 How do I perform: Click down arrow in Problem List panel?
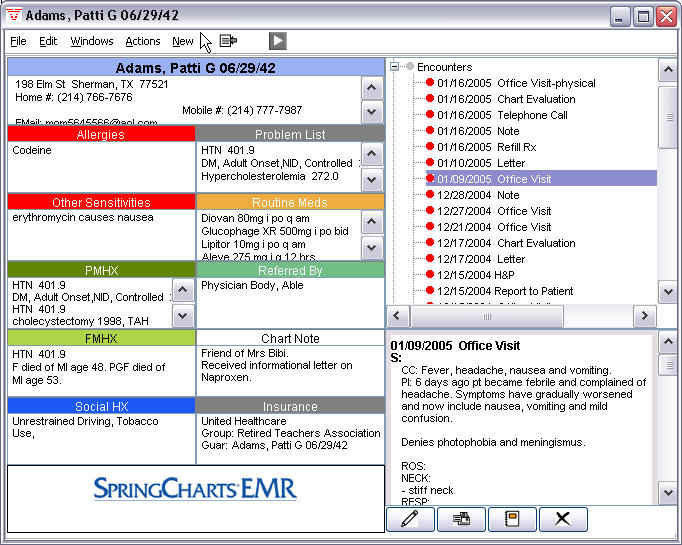371,179
